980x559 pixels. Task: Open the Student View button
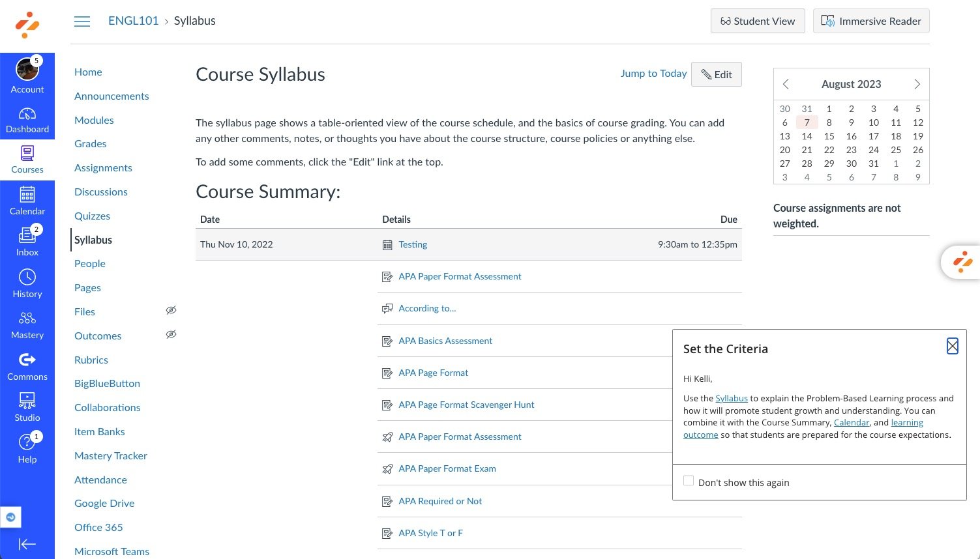click(758, 21)
